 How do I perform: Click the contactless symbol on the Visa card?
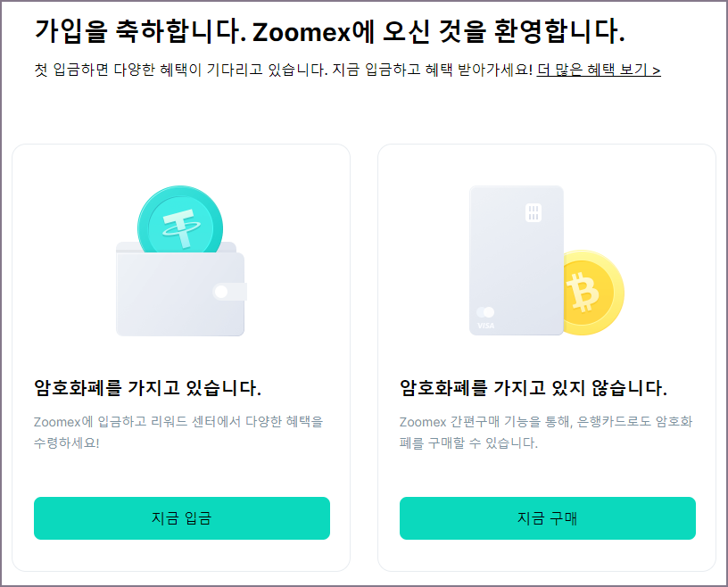click(x=486, y=310)
